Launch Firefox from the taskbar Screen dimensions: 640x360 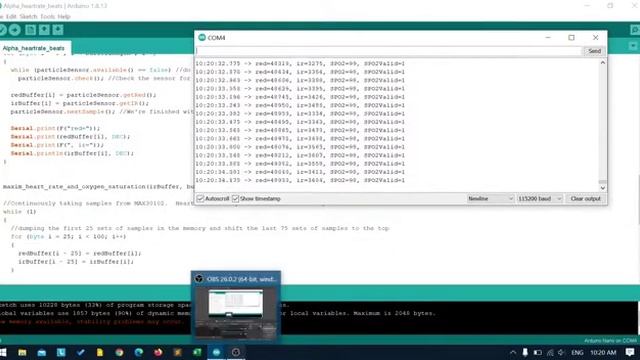[158, 352]
